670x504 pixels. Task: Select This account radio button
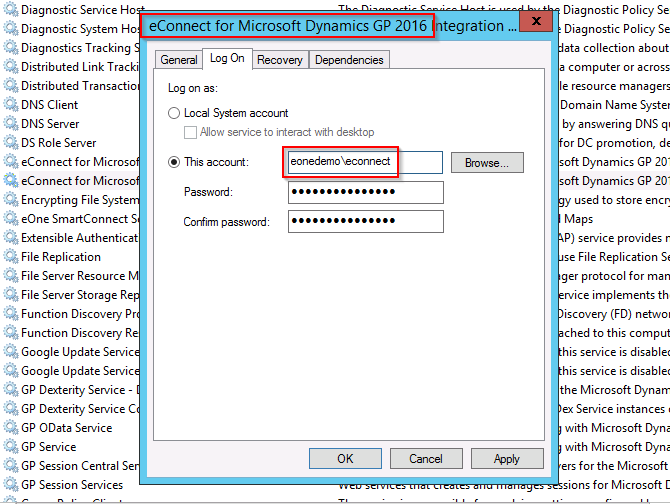click(173, 162)
